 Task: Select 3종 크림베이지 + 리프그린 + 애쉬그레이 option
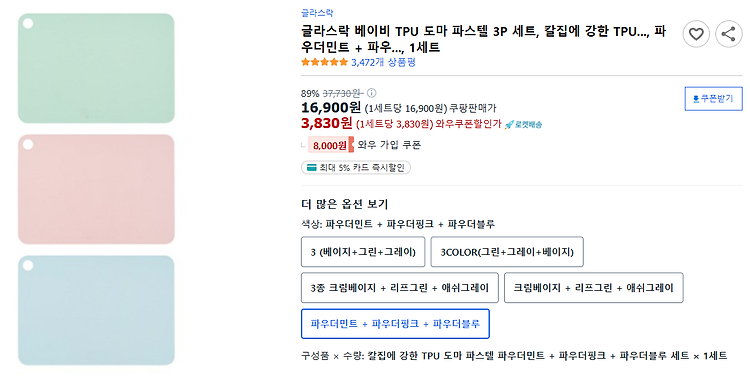(399, 288)
